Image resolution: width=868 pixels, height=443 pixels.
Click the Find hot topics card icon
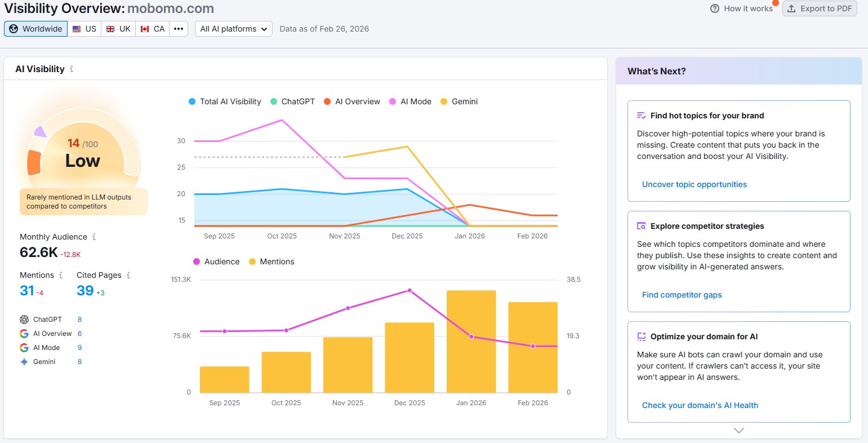(641, 116)
